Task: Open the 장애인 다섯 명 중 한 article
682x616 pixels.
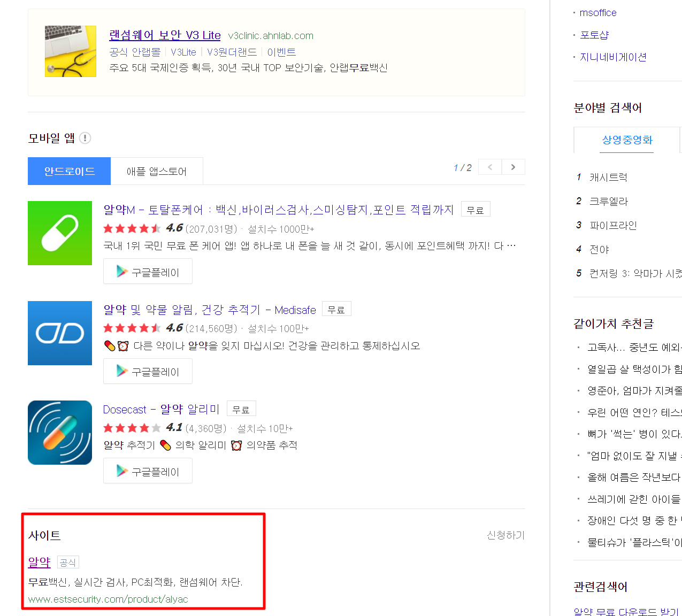Action: [634, 520]
